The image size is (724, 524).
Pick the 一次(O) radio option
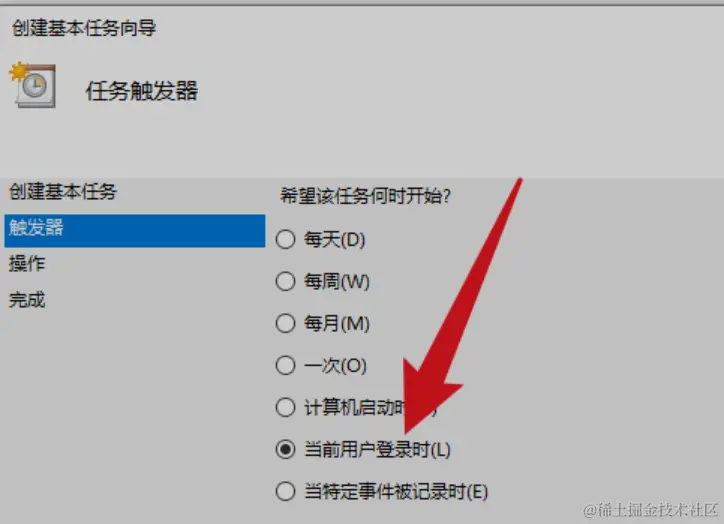[285, 365]
